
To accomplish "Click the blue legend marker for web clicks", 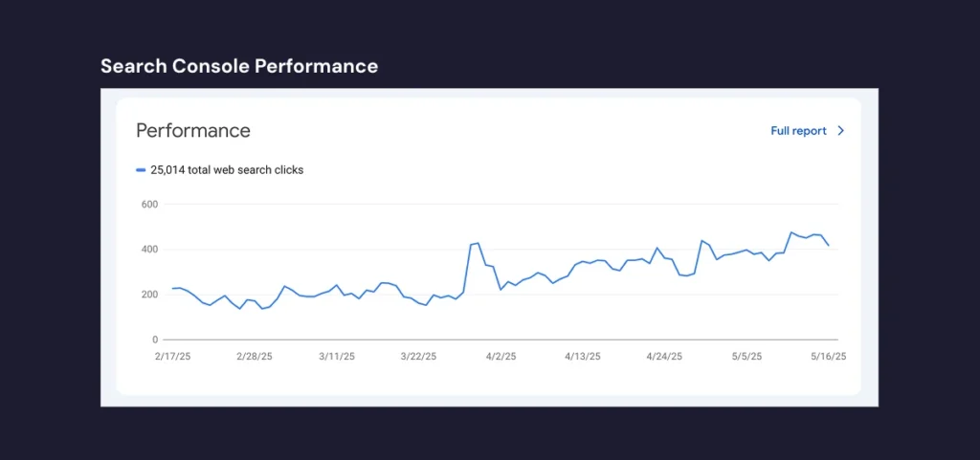I will 141,170.
